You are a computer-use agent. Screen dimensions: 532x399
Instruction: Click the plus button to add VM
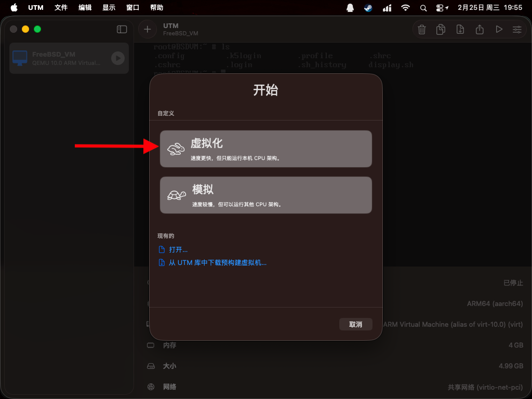point(147,30)
